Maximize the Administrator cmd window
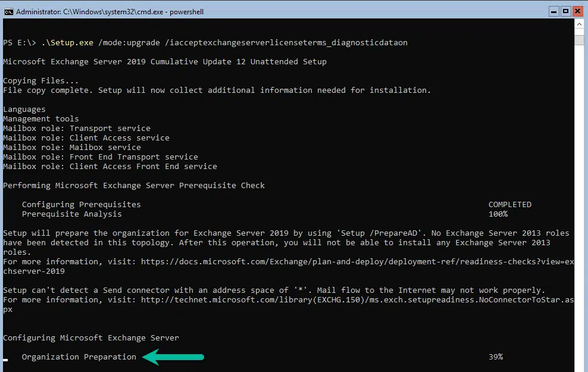Image resolution: width=588 pixels, height=372 pixels. click(565, 12)
